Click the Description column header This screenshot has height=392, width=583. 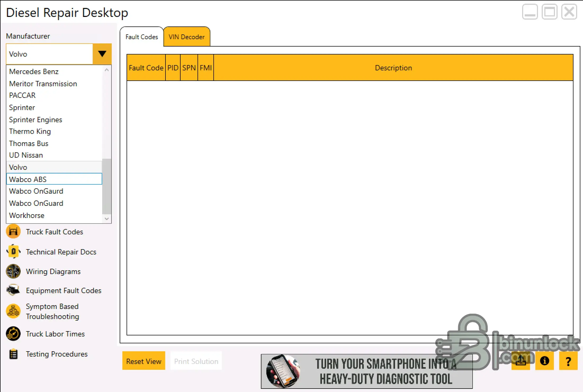tap(393, 67)
